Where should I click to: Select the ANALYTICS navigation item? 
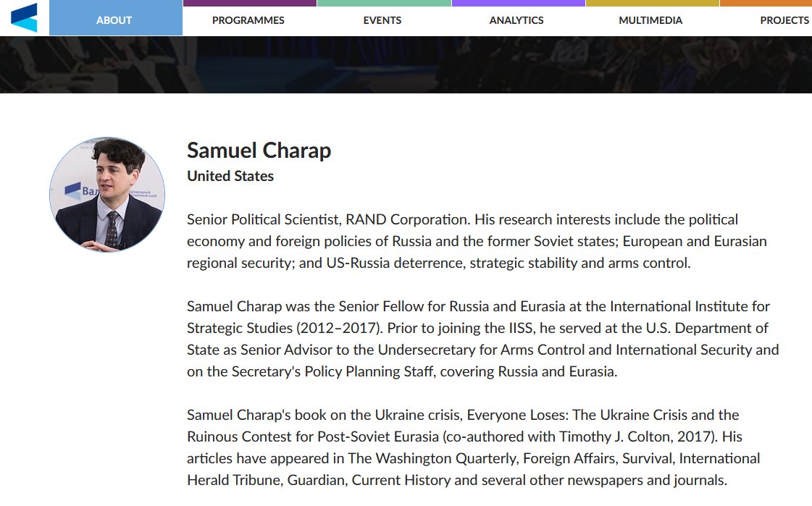coord(516,21)
